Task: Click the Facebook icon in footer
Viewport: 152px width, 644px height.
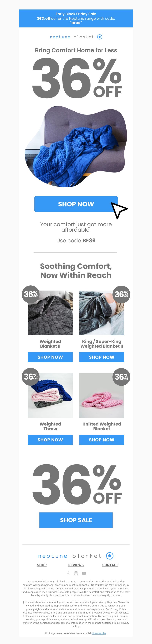Action: (68, 573)
